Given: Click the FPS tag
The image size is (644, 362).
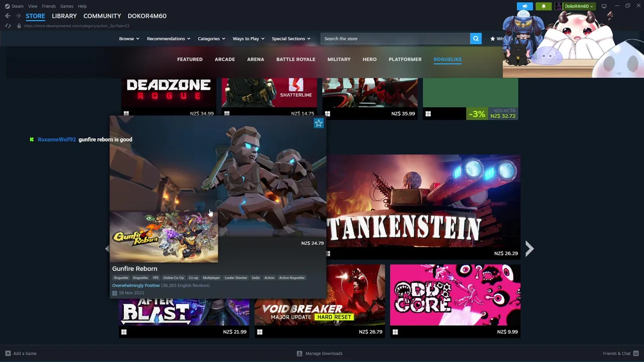Looking at the screenshot, I should (x=155, y=278).
